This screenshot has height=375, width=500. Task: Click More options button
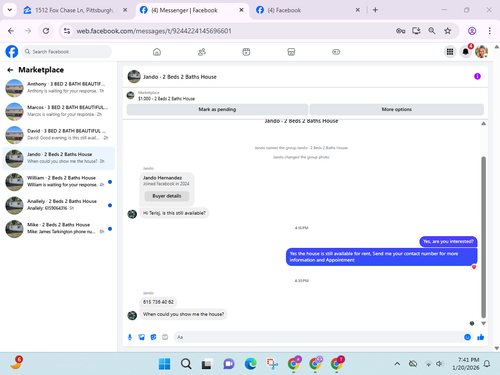coord(397,109)
